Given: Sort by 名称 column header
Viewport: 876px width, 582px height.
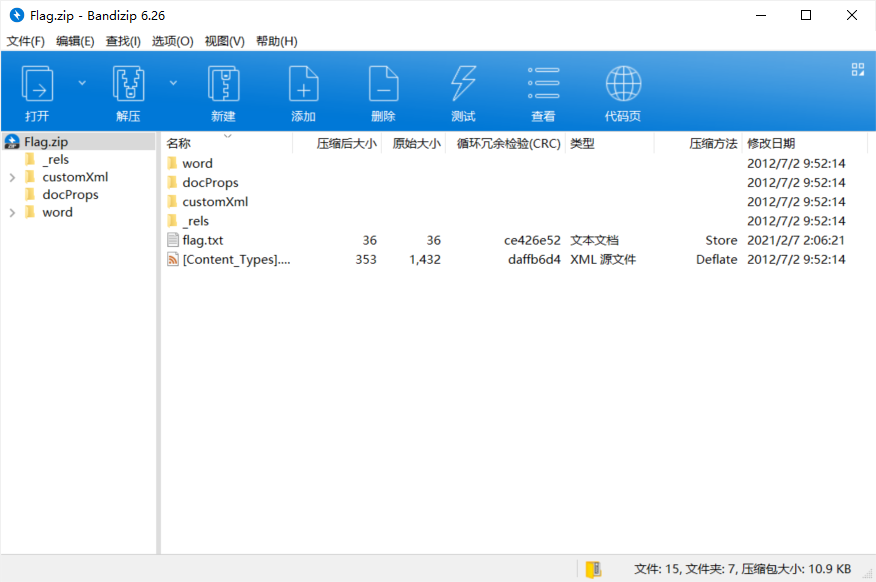Looking at the screenshot, I should [179, 144].
